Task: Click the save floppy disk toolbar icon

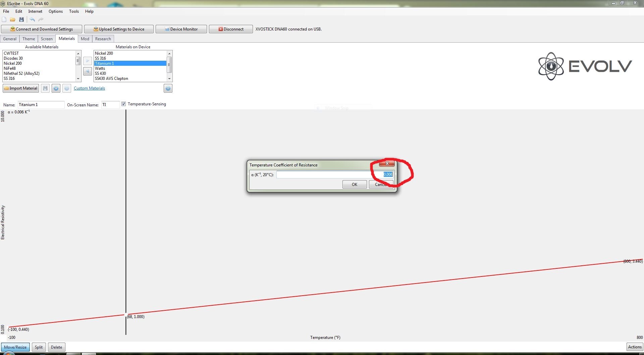Action: coord(21,19)
